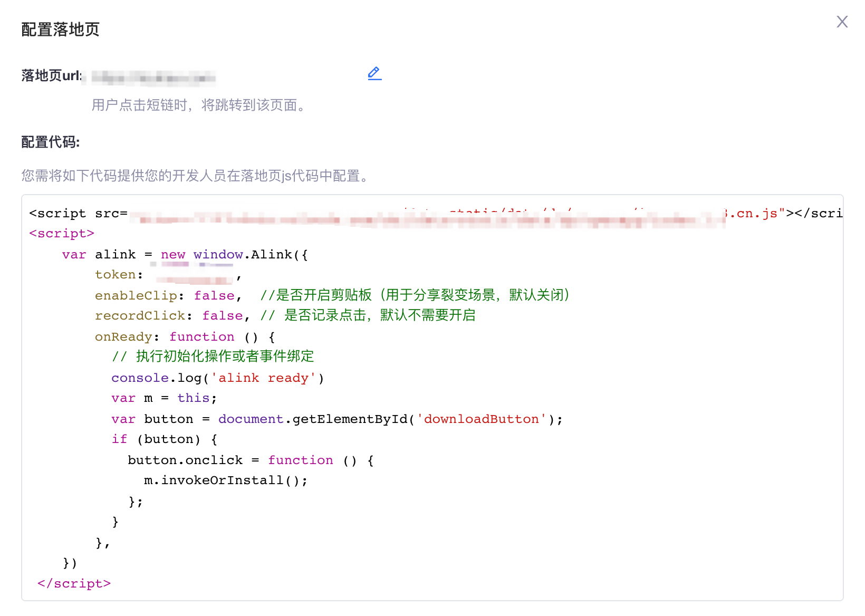Close the 配置落地页 dialog with X
The image size is (865, 616).
click(x=842, y=22)
